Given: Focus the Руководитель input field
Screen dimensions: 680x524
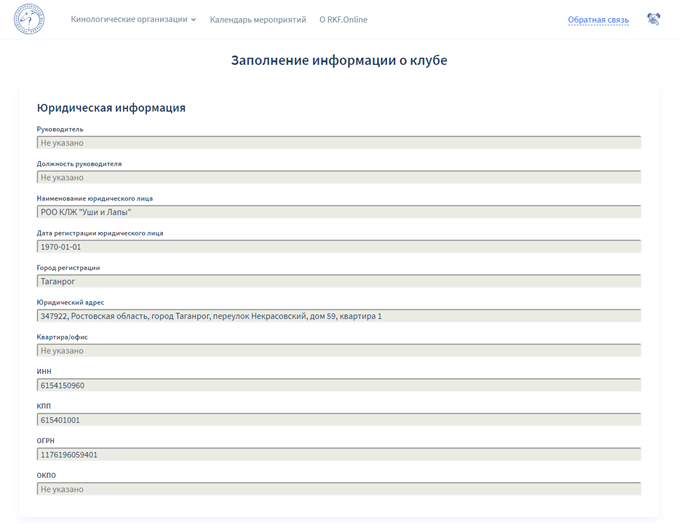Looking at the screenshot, I should (x=338, y=143).
